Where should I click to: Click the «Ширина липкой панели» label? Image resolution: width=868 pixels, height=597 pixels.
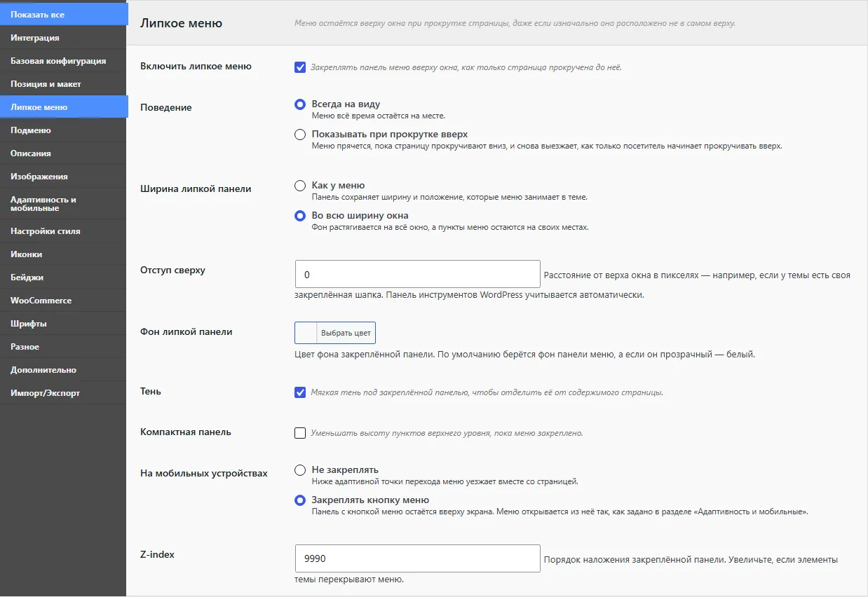coord(196,188)
